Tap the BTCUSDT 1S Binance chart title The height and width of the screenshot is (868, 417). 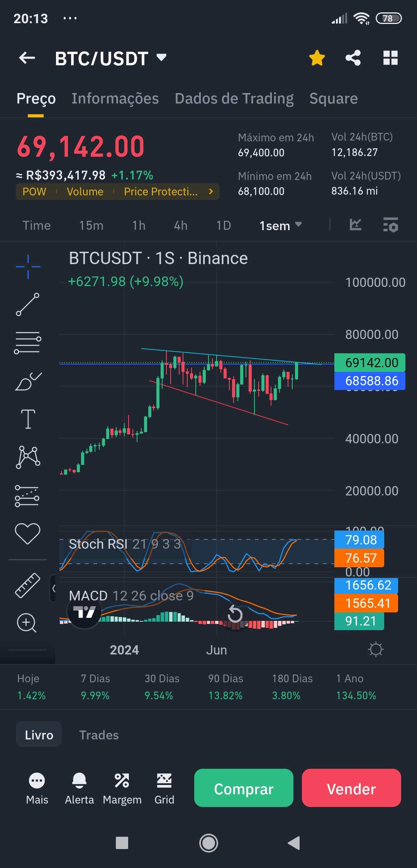(x=158, y=258)
